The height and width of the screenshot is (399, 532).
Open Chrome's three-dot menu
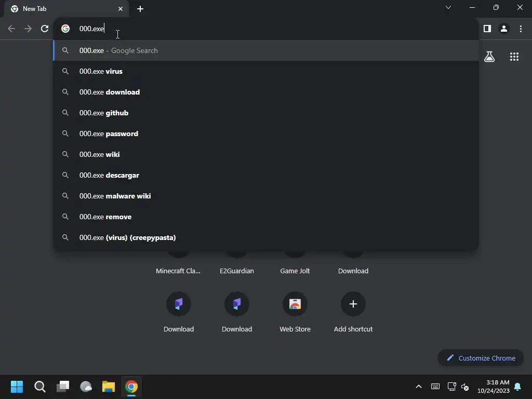coord(521,29)
